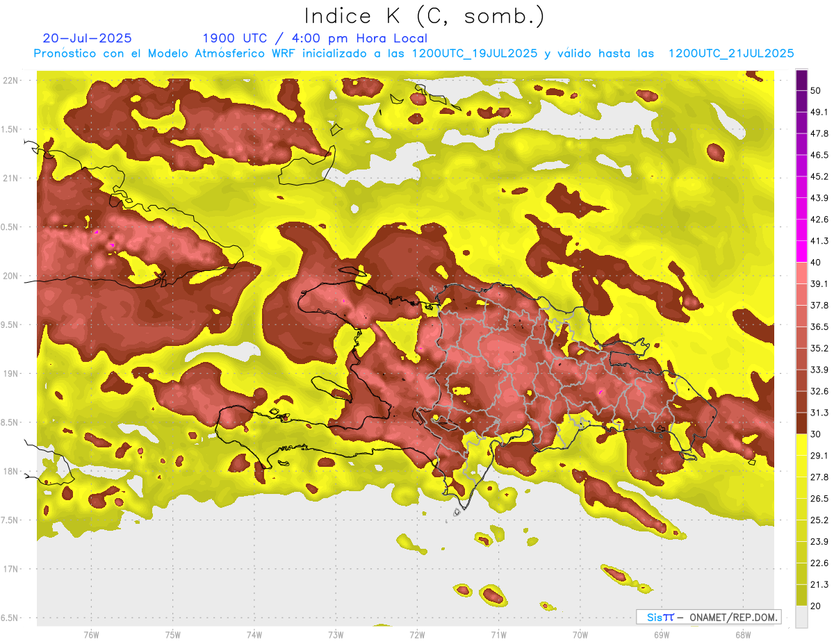Click the colorbar value label 40

tap(817, 263)
